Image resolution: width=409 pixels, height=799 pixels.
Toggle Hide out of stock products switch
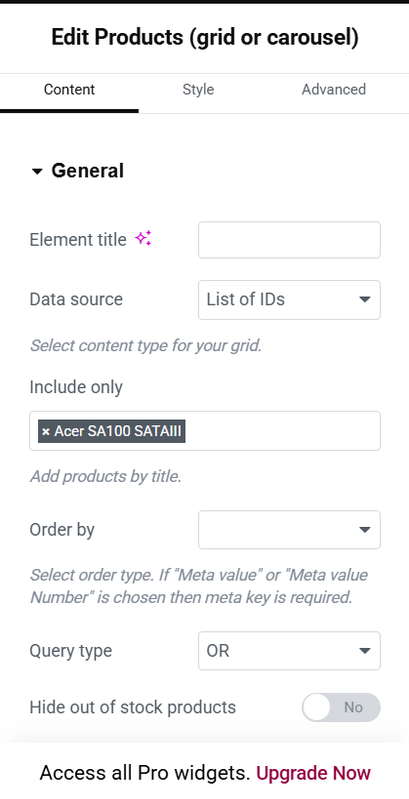[x=341, y=707]
